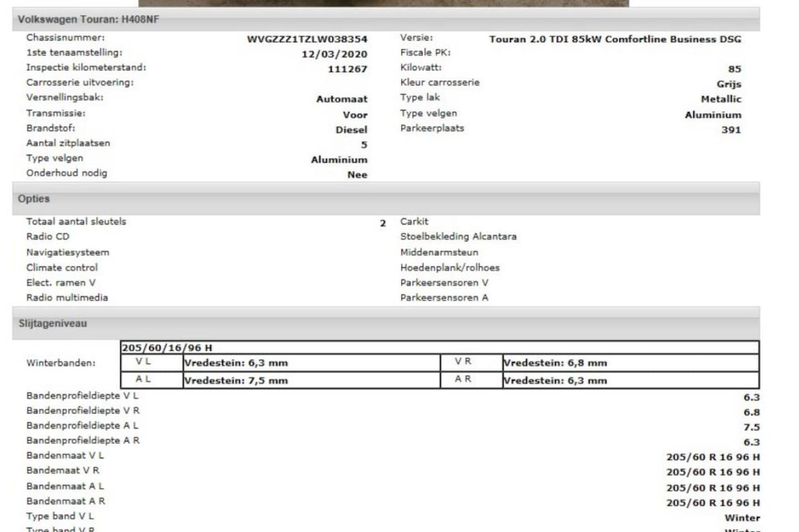The width and height of the screenshot is (799, 532).
Task: Click the Bandemaat V R label
Action: 63,471
